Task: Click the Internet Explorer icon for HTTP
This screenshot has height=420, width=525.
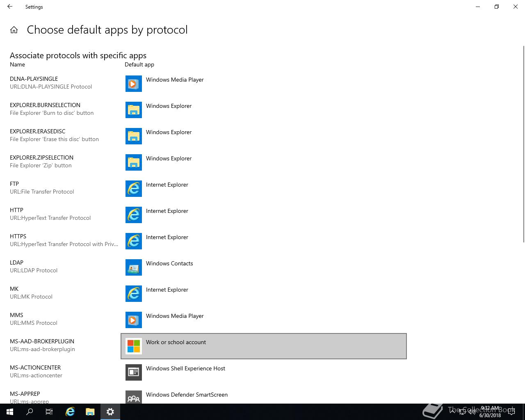Action: (134, 215)
